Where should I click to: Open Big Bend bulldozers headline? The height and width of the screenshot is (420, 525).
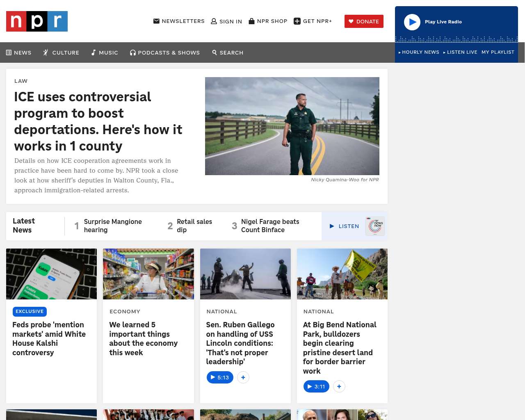[x=340, y=348]
